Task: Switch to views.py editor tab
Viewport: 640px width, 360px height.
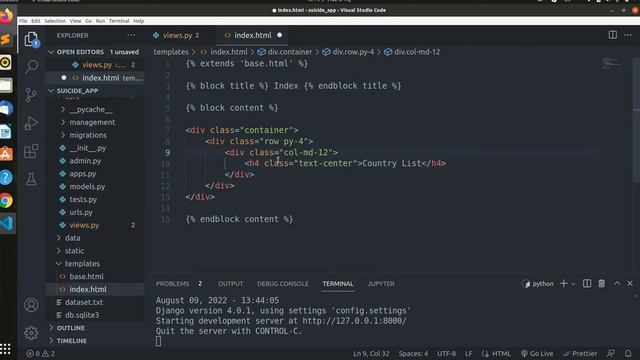Action: 178,35
